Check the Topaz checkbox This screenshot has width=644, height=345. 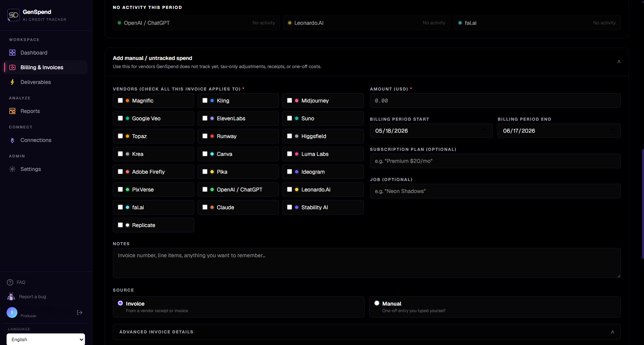point(120,136)
